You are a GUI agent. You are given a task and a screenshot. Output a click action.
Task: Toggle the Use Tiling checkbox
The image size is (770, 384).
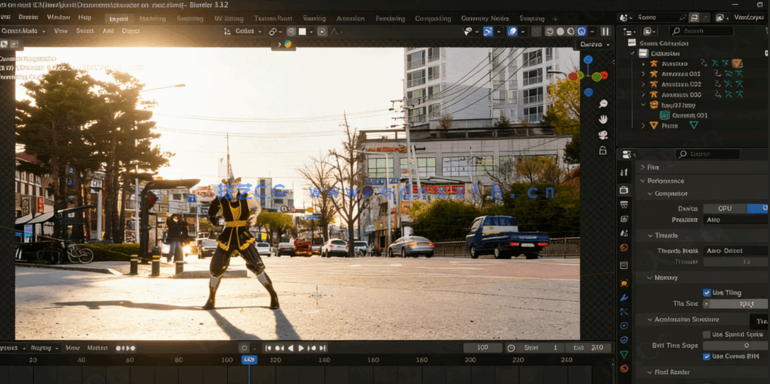[x=707, y=293]
